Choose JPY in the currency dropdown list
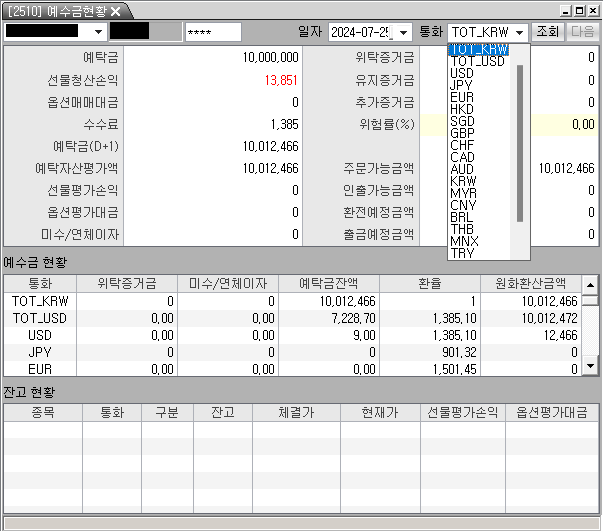This screenshot has width=603, height=531. [x=461, y=85]
